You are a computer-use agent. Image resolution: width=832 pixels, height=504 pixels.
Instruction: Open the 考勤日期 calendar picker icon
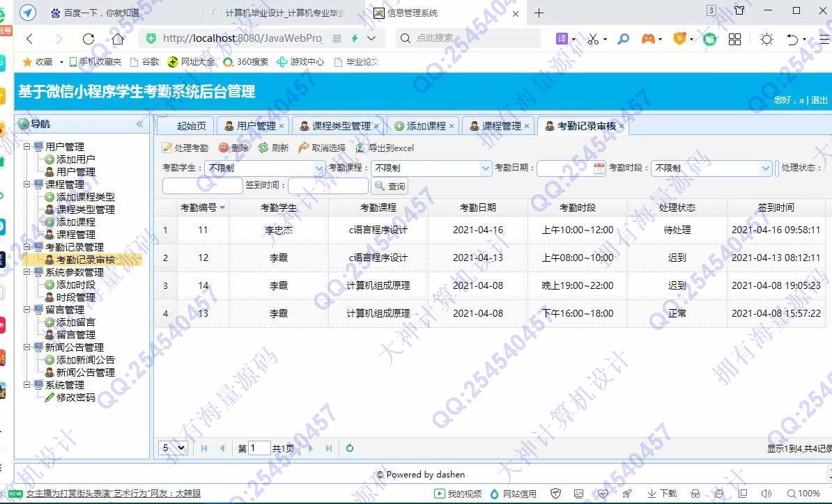599,168
